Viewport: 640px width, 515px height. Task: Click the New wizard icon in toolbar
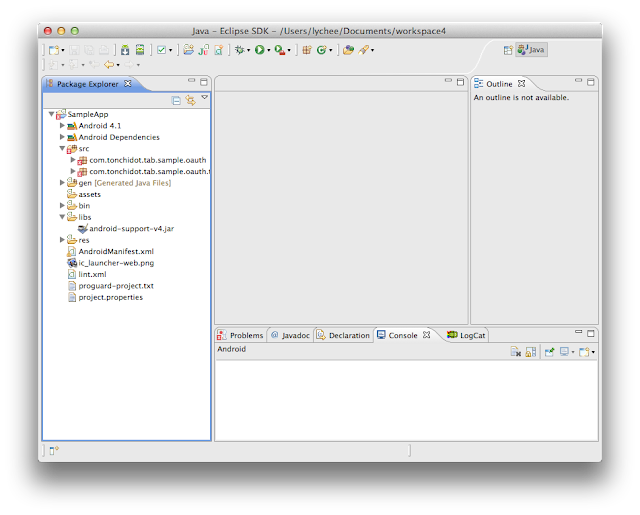(54, 50)
